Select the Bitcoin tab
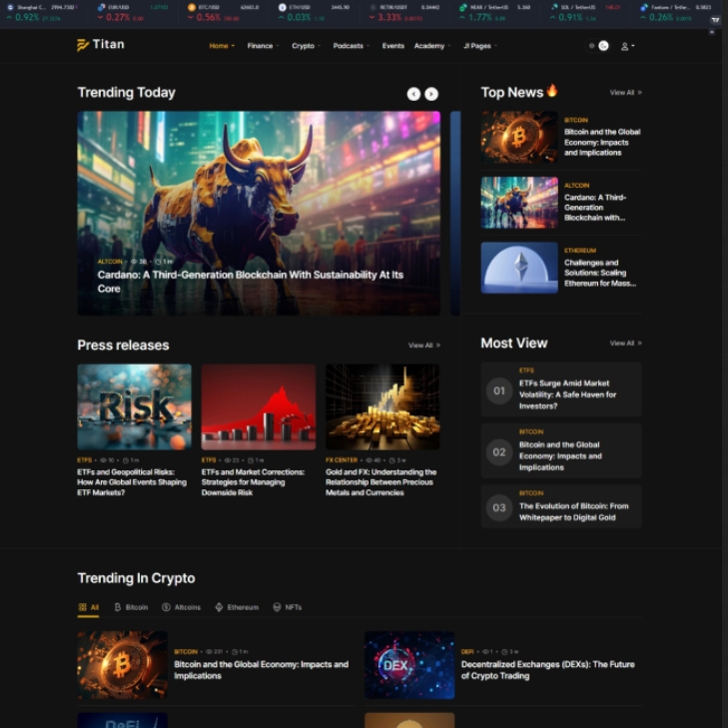Screen dimensions: 728x728 131,607
